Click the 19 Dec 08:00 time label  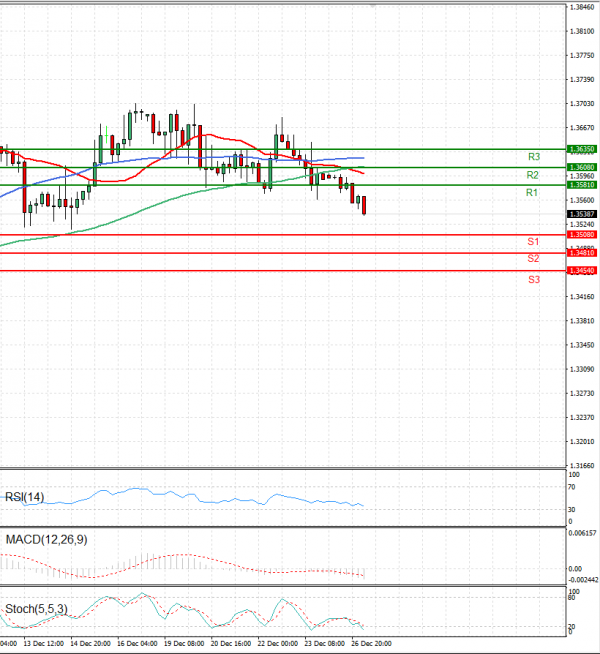(x=184, y=644)
